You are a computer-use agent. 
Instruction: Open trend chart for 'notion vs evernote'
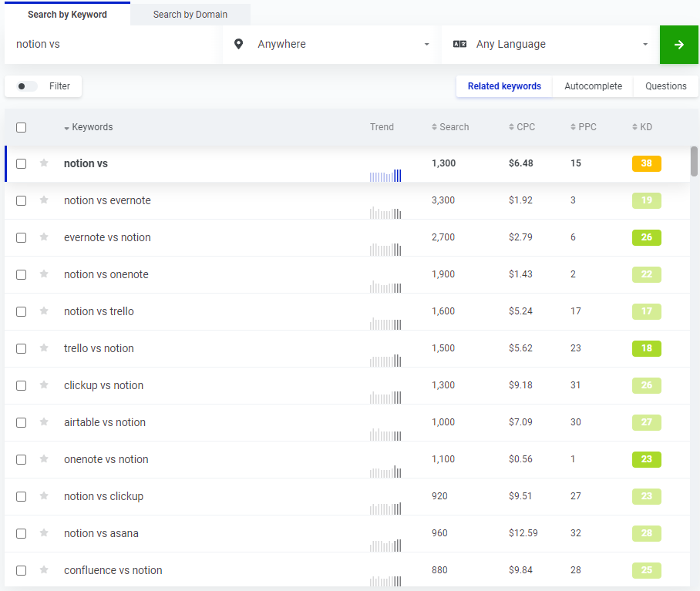pos(385,213)
